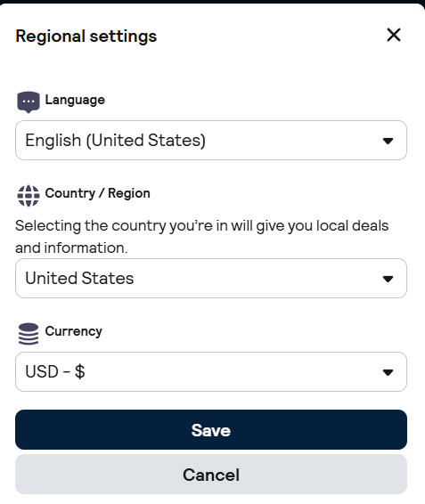The height and width of the screenshot is (504, 425).
Task: Click the Currency label text
Action: [x=74, y=331]
